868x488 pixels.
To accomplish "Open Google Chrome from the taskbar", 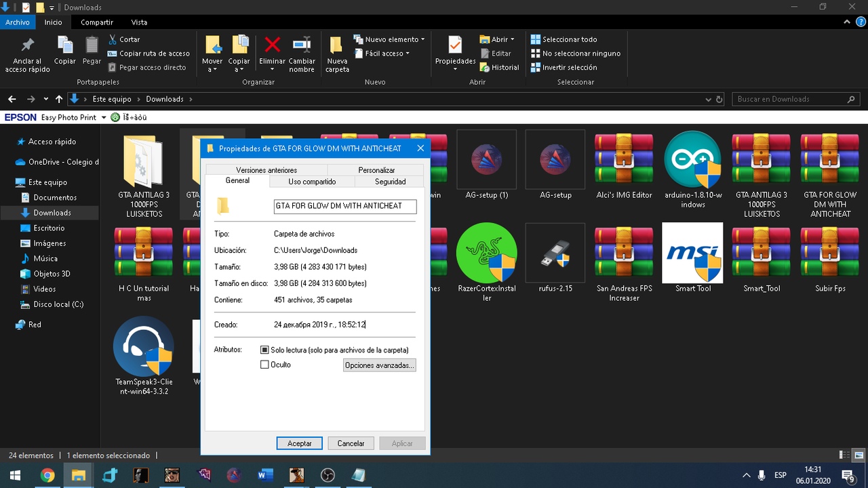I will click(47, 475).
